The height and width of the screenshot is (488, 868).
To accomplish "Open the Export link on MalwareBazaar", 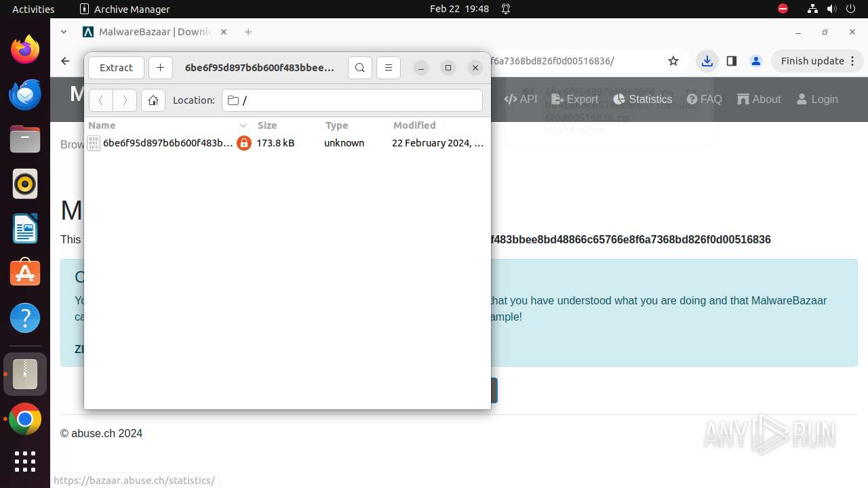I will click(575, 99).
